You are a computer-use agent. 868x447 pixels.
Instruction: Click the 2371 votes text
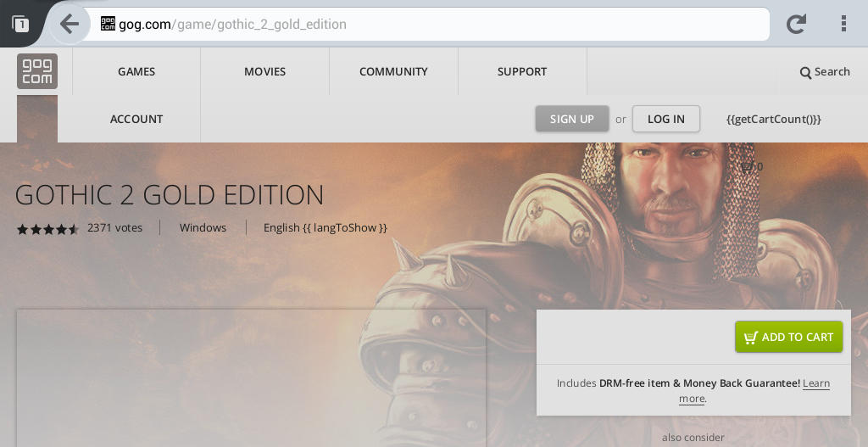click(x=114, y=227)
